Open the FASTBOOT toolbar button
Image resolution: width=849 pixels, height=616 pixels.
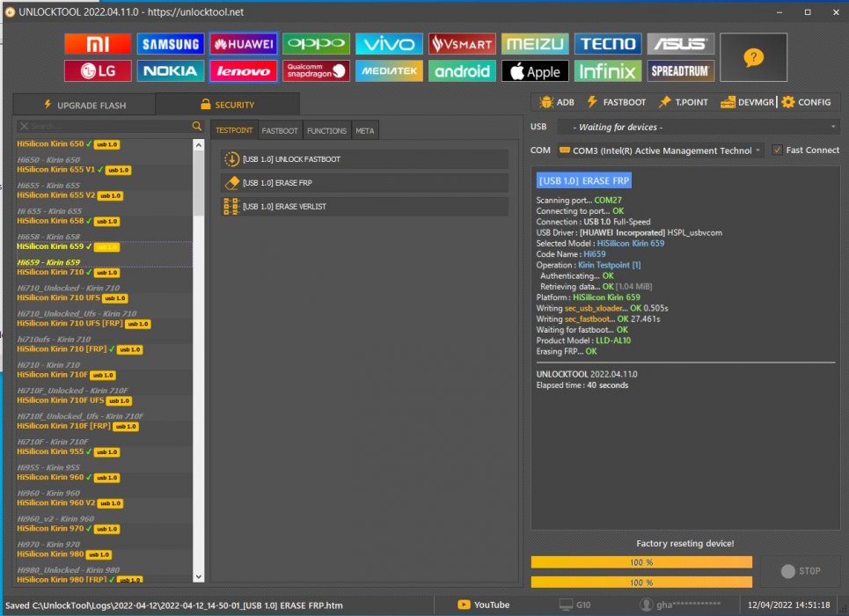click(x=616, y=102)
